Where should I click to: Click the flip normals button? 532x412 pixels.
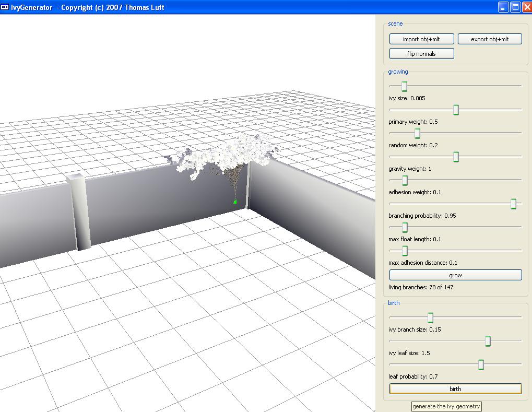click(421, 54)
